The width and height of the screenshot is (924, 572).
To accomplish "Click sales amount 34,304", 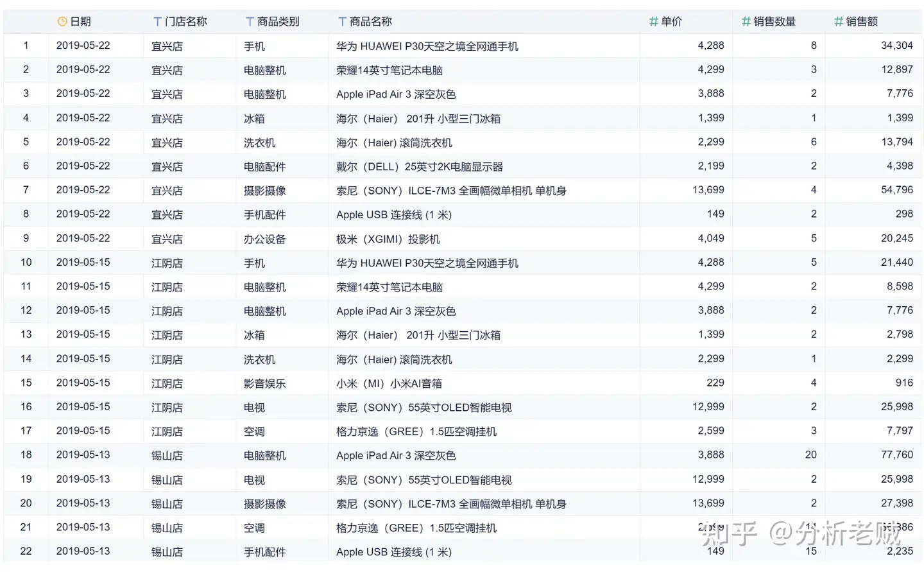I will click(897, 46).
